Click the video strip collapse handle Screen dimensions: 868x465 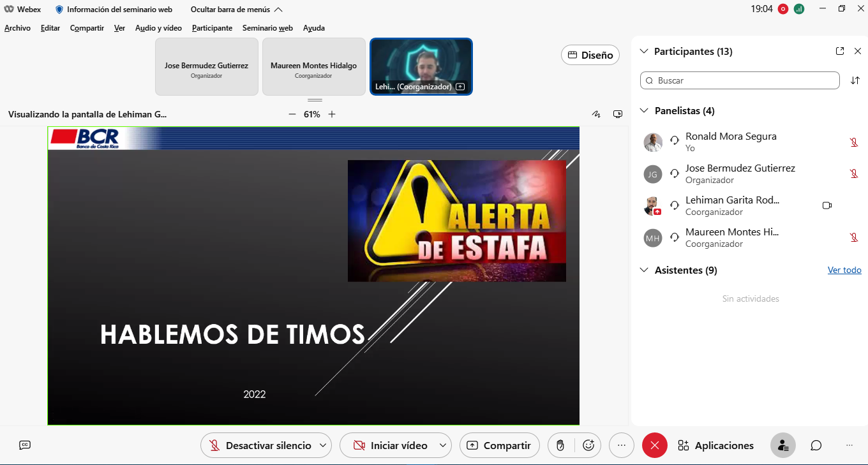(x=315, y=100)
